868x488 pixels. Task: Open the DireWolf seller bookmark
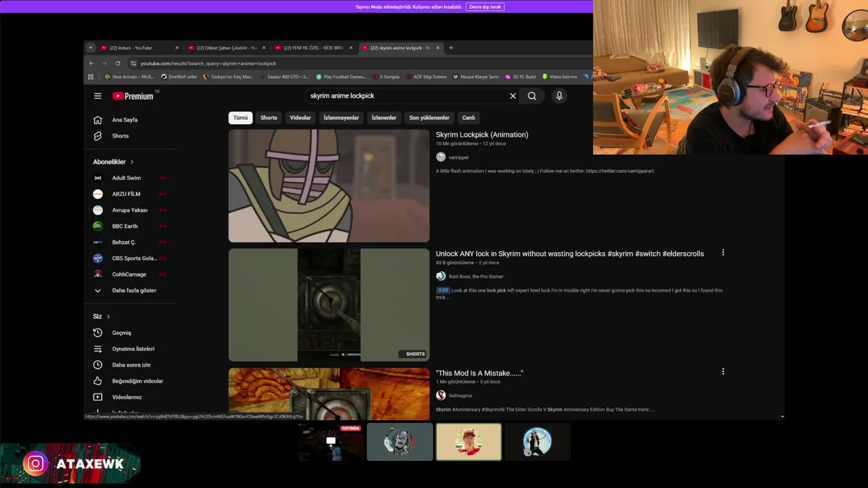click(x=179, y=77)
